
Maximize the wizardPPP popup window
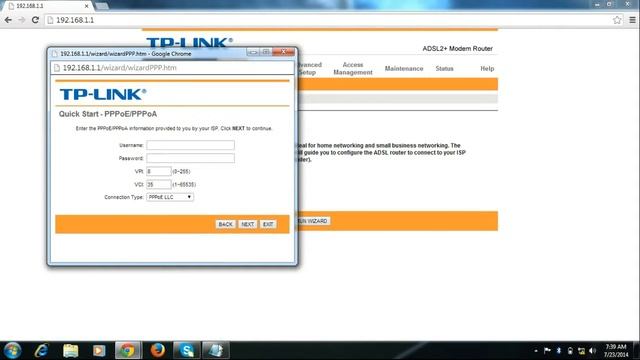click(x=266, y=52)
